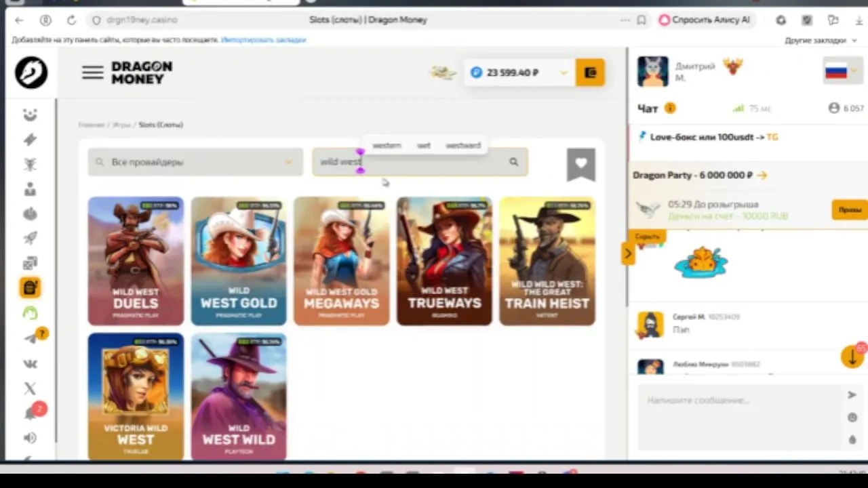Click the chat info icon beside Чат

click(670, 108)
